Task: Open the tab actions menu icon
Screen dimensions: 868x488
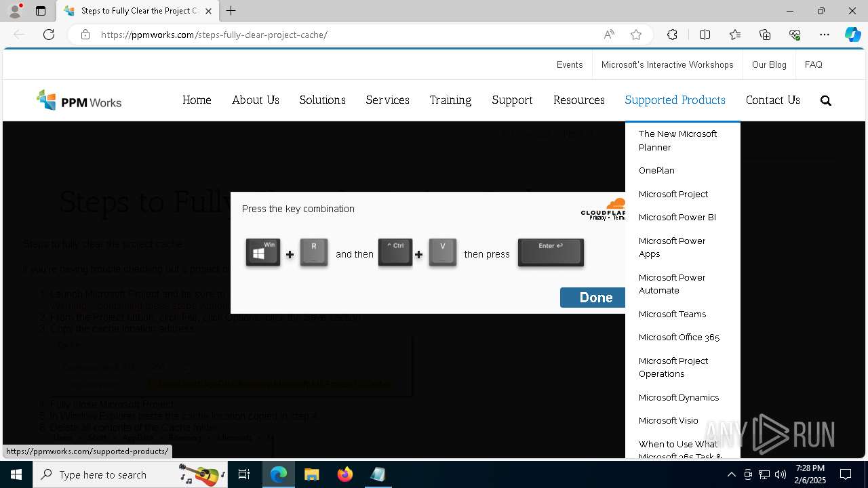Action: coord(41,11)
